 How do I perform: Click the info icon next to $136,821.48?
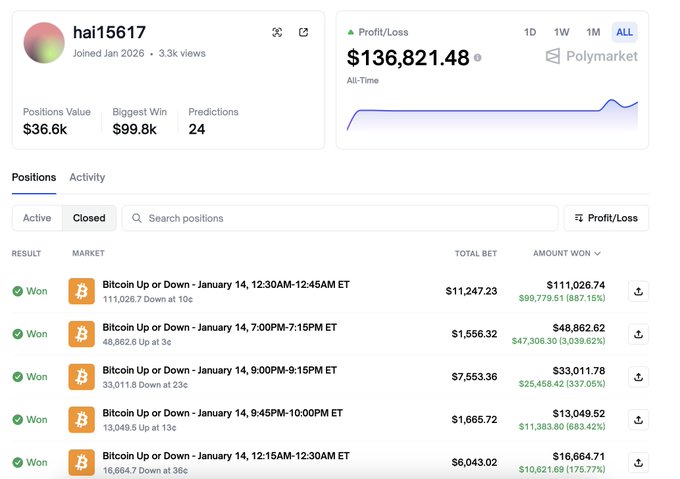[x=477, y=58]
